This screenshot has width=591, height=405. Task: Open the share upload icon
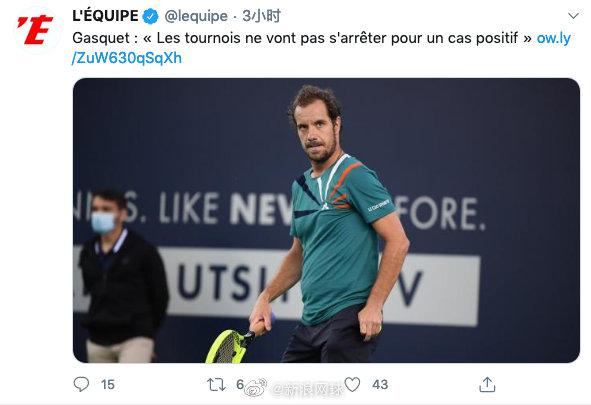pos(487,384)
